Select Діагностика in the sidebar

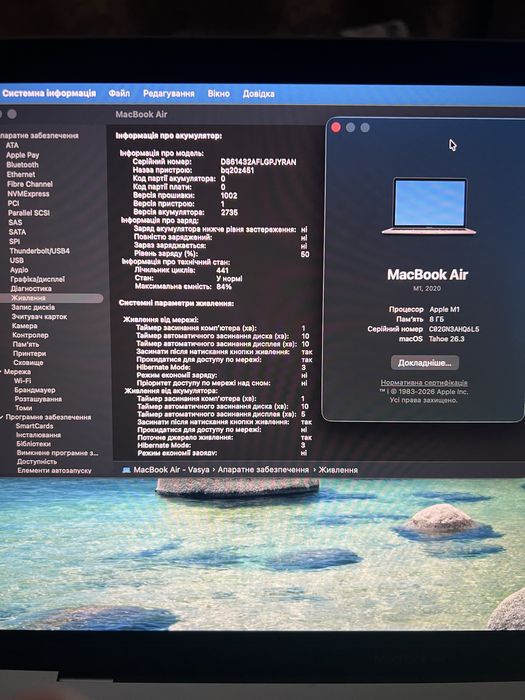pyautogui.click(x=31, y=288)
